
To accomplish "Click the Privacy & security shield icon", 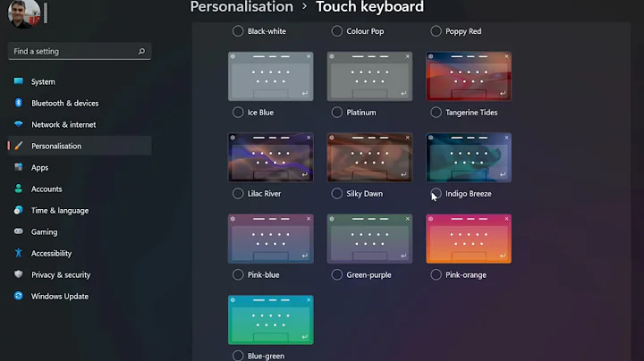I will coord(19,274).
